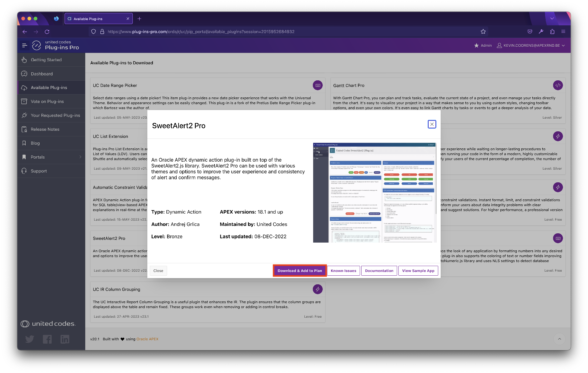This screenshot has width=588, height=373.
Task: Click the Gantt Chart Pro code icon
Action: click(x=558, y=85)
